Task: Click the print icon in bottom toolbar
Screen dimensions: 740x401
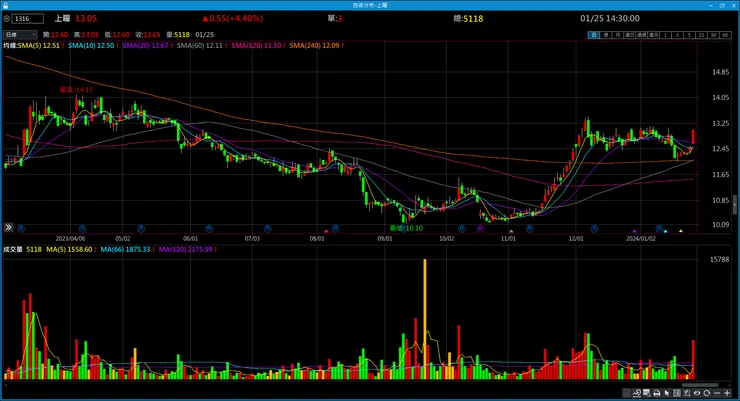Action: coord(657,393)
